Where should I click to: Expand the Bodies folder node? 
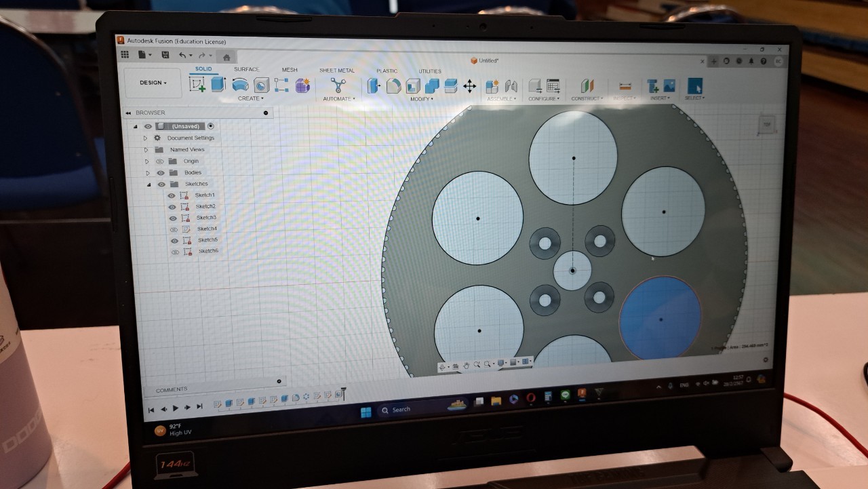point(147,173)
